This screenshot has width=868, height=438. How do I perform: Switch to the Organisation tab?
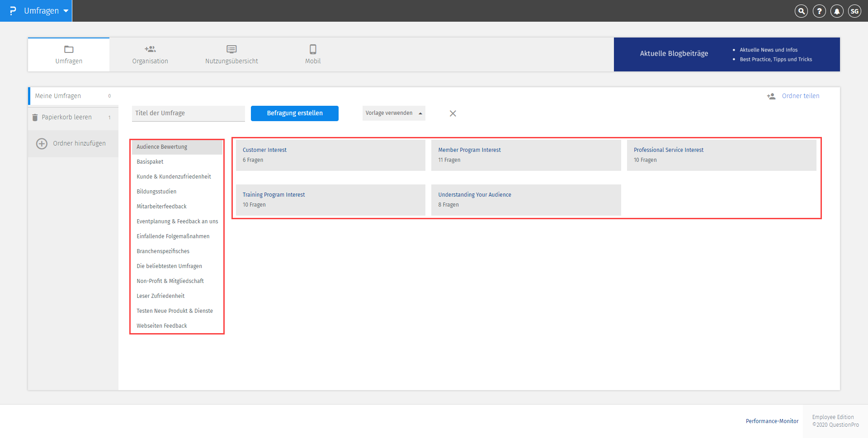150,55
